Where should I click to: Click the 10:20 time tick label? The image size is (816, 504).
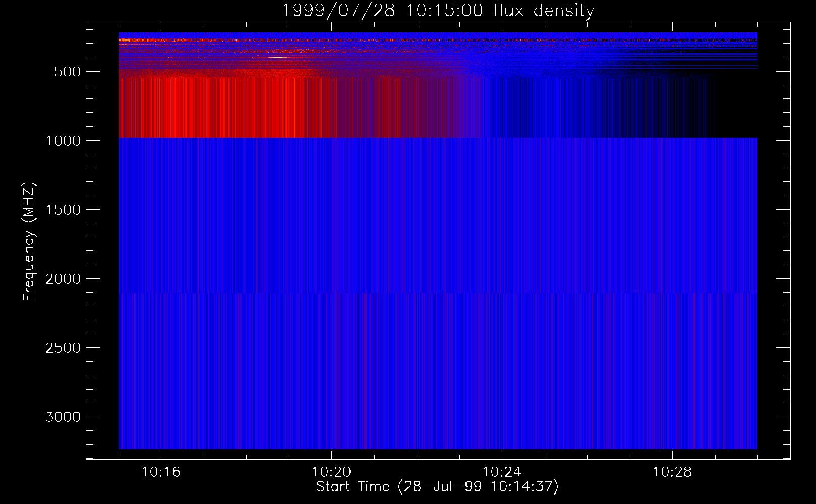[x=331, y=472]
